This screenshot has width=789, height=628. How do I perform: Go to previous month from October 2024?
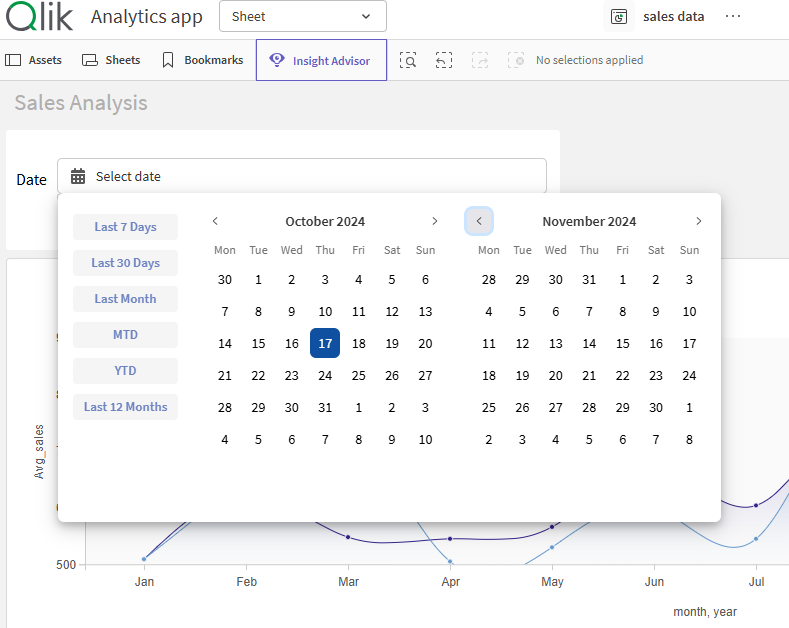215,221
